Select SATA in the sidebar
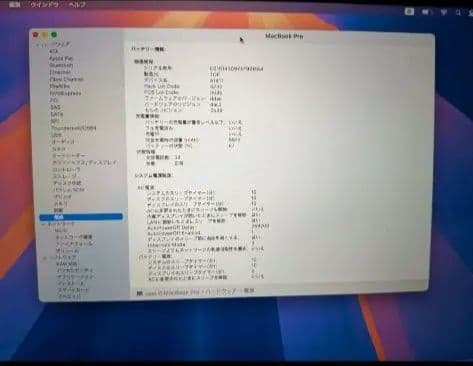 [x=57, y=114]
